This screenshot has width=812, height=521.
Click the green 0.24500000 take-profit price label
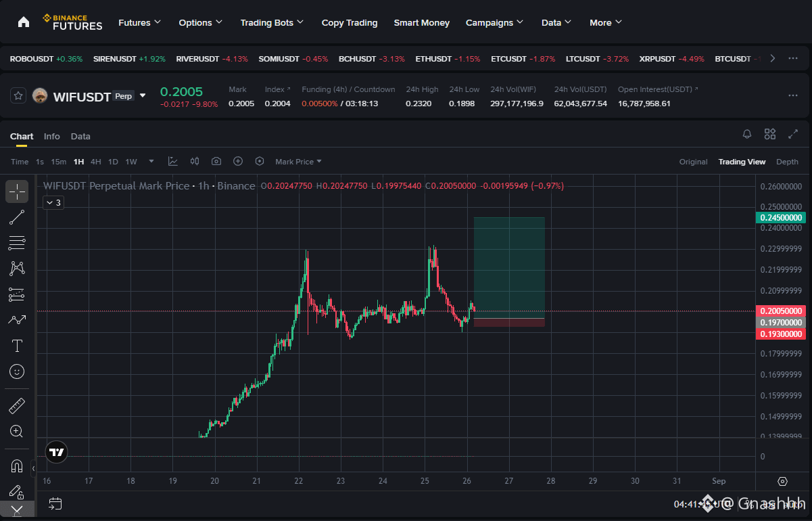(780, 217)
